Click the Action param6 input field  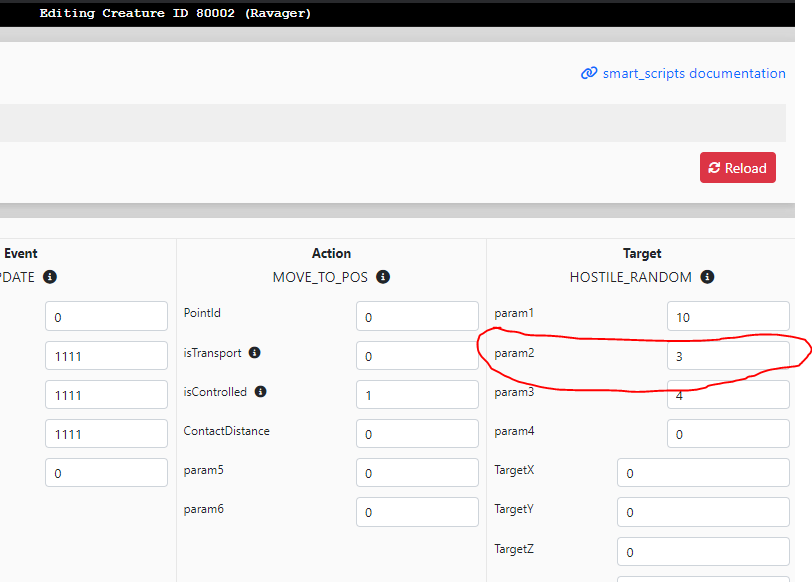(417, 512)
